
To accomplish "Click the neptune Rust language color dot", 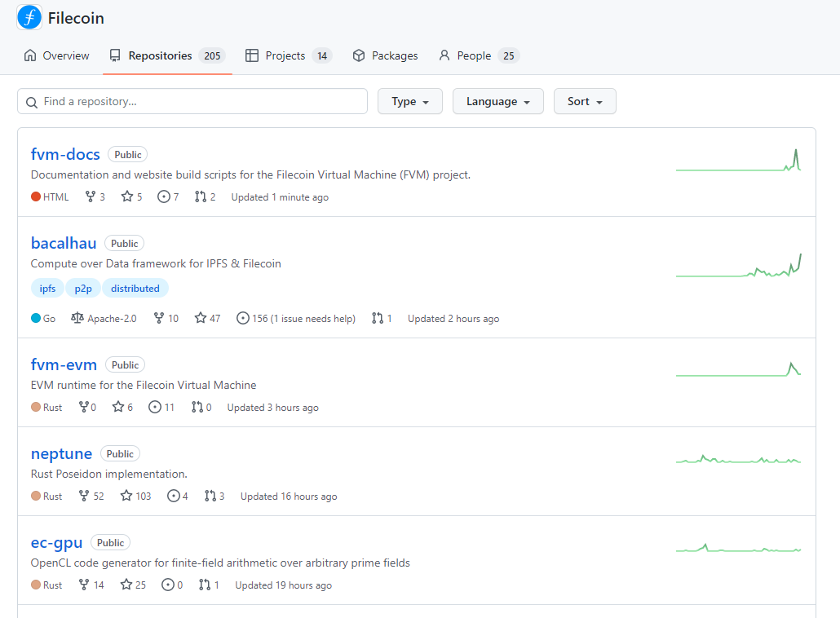I will point(36,496).
